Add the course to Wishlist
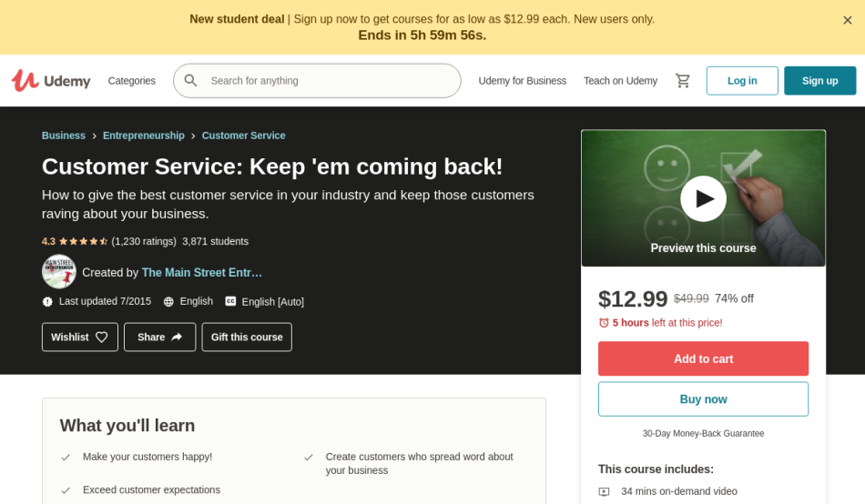This screenshot has width=865, height=504. [x=80, y=337]
